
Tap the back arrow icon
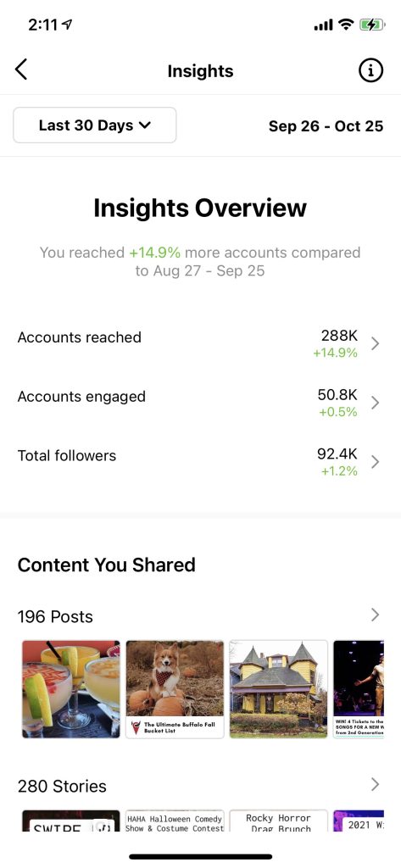21,70
